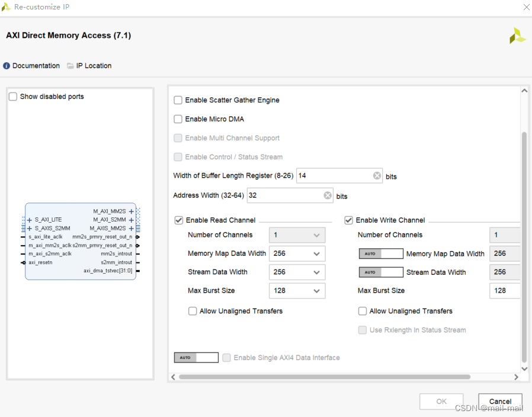Expand the S_AXI_LITE port plus icon
The image size is (532, 417).
(30, 220)
